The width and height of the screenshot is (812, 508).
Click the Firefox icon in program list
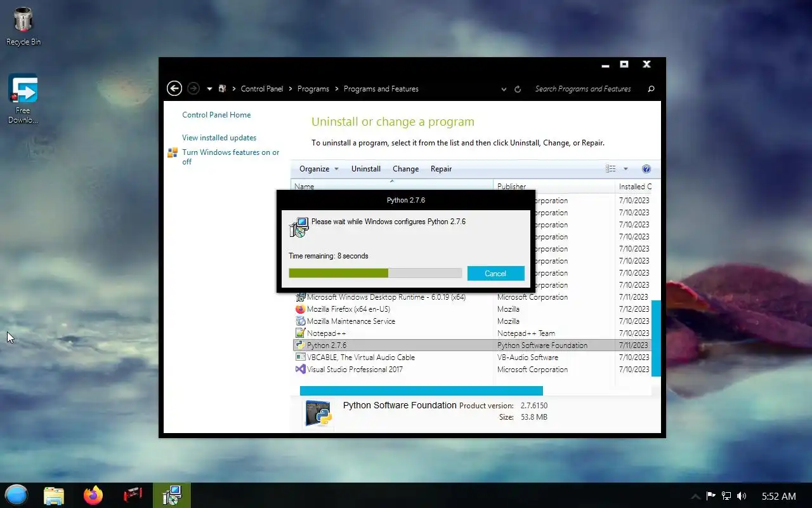coord(301,309)
